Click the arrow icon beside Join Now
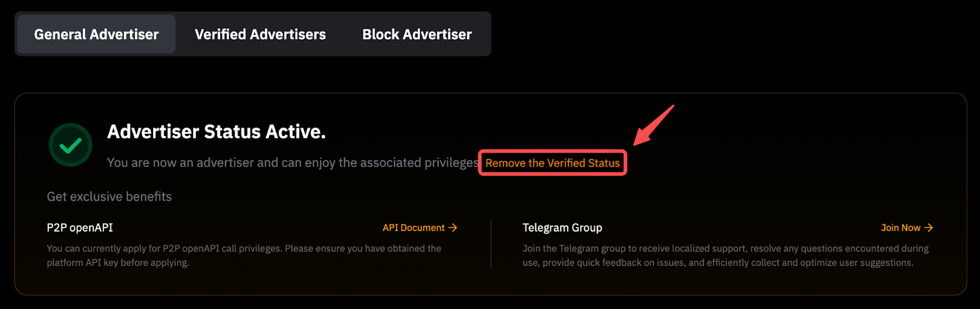The image size is (980, 309). click(929, 228)
